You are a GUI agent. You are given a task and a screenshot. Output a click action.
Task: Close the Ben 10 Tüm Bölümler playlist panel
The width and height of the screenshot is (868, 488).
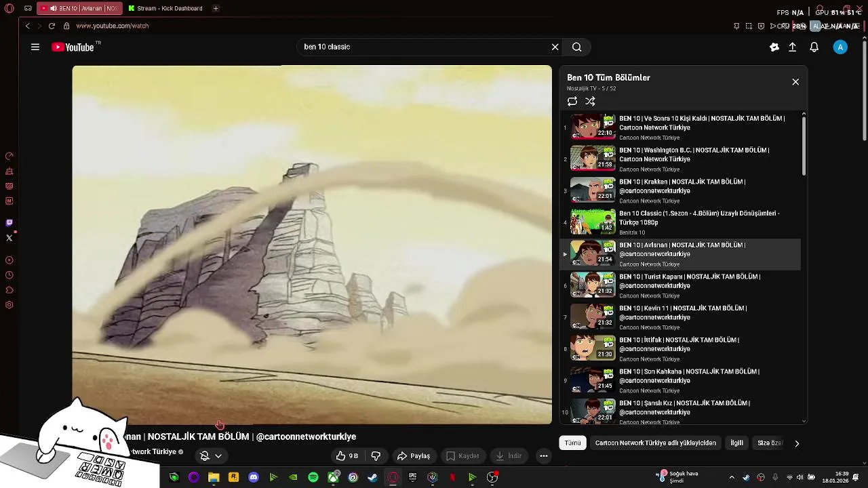click(795, 82)
